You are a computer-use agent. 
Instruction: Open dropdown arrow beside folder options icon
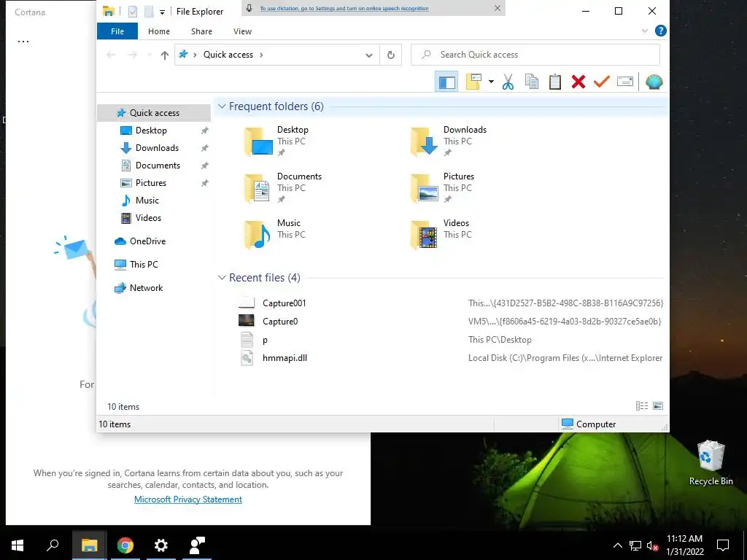coord(491,82)
